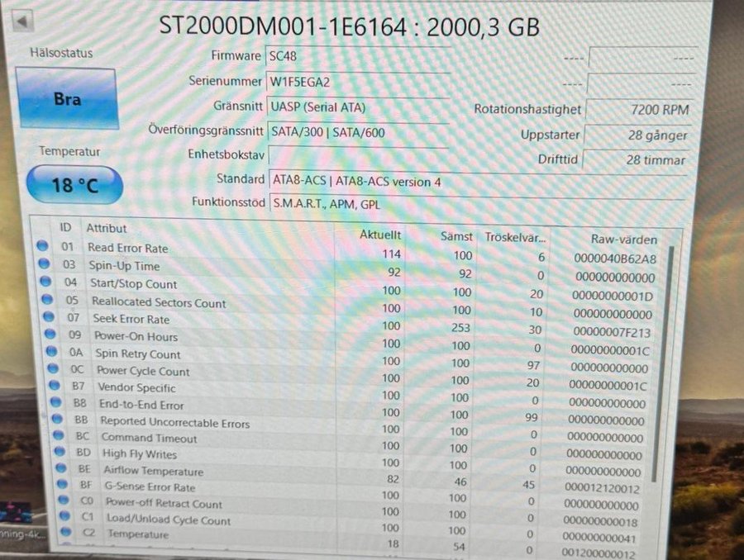Click the status dot for Power-On Hours
744x560 pixels.
[x=50, y=334]
